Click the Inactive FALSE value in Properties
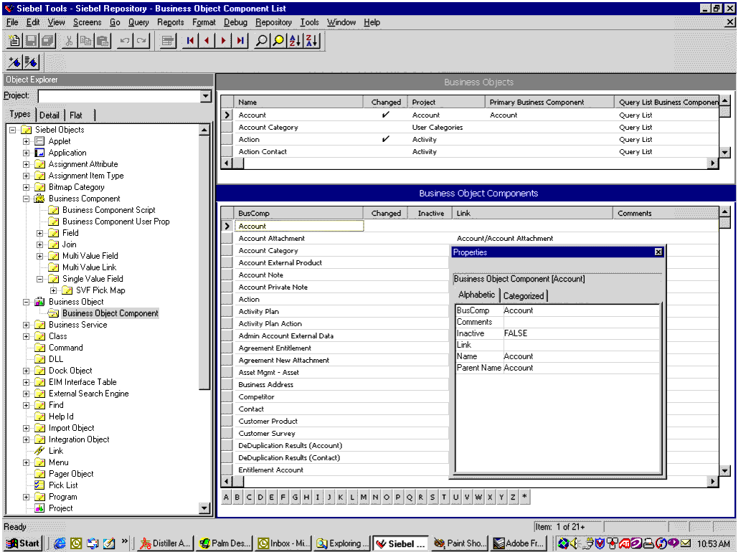The width and height of the screenshot is (756, 552). click(x=516, y=333)
